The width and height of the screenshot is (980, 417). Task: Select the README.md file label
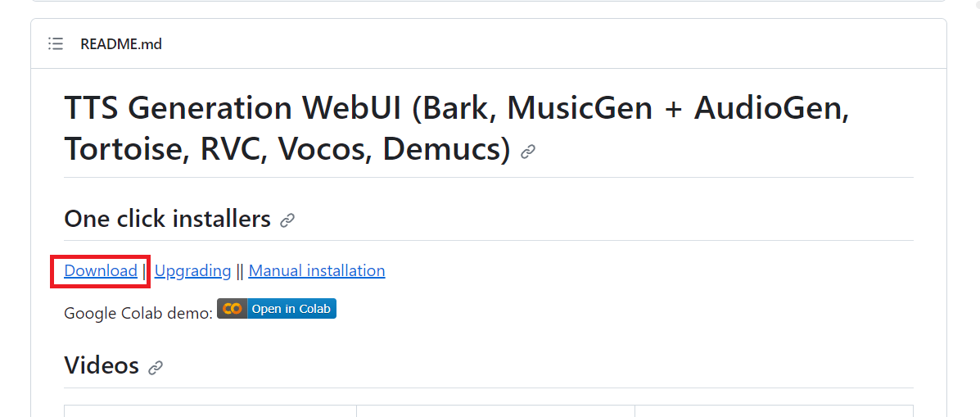121,44
